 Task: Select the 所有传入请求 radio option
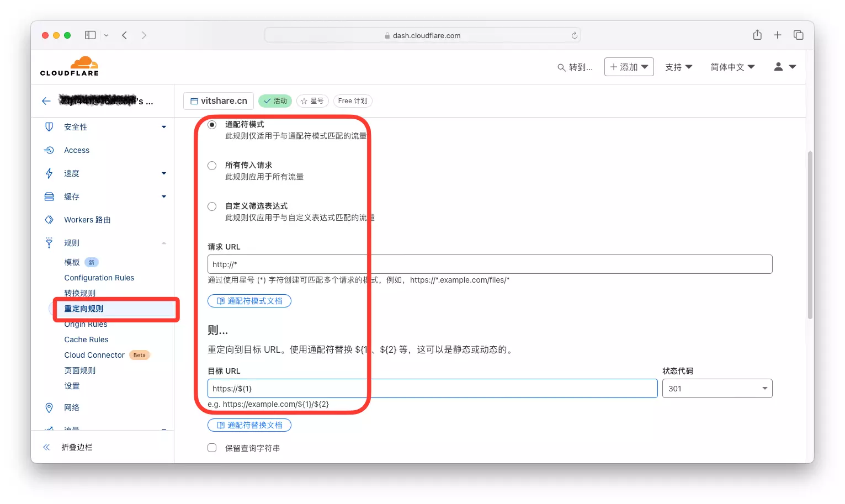coord(212,166)
